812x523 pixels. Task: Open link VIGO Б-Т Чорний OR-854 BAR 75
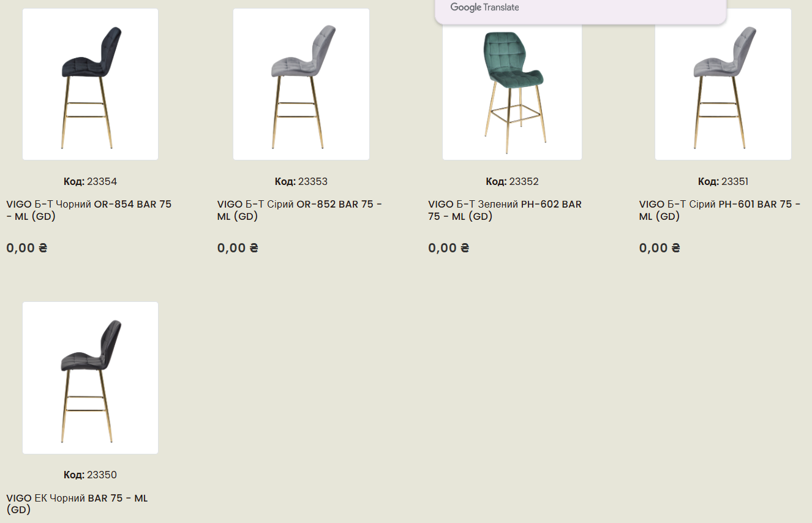[x=89, y=210]
